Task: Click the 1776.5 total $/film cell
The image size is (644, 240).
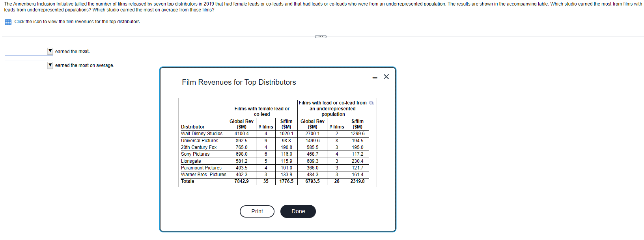Action: coord(286,181)
